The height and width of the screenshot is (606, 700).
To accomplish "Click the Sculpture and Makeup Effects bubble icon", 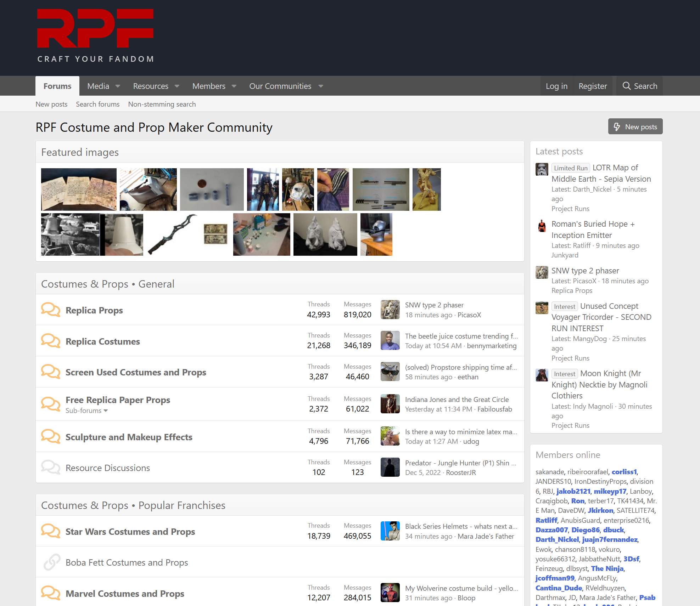I will click(51, 437).
